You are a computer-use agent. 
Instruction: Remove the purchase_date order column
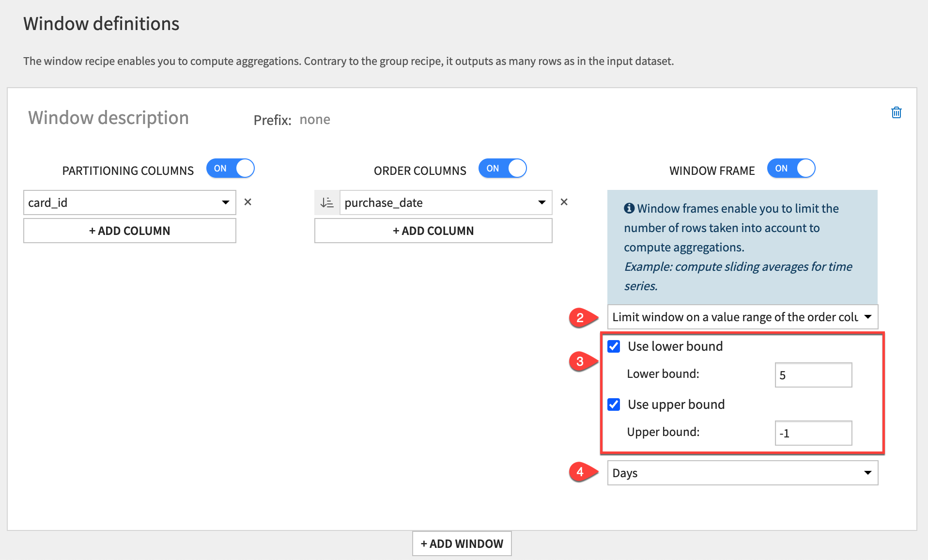pyautogui.click(x=564, y=202)
